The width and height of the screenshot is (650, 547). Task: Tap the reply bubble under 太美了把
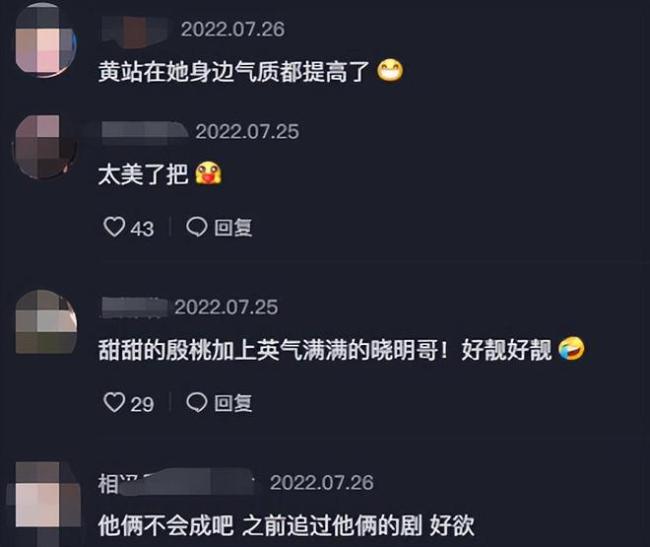[x=196, y=227]
